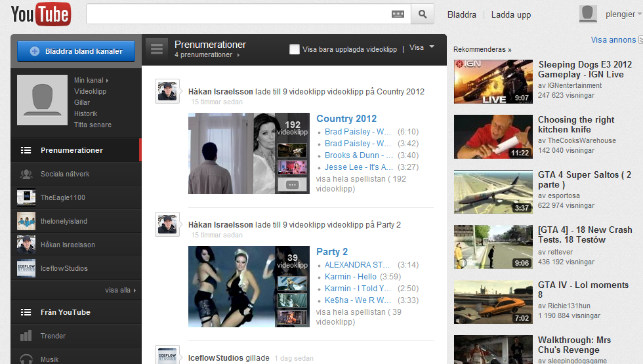The image size is (643, 364).
Task: Click Håkan Israelsson sidebar avatar
Action: click(26, 245)
